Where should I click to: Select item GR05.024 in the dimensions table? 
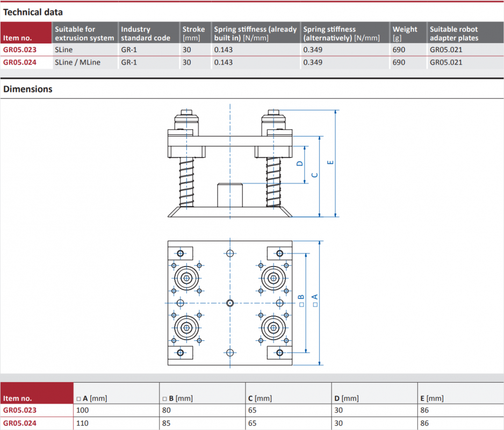pyautogui.click(x=19, y=423)
